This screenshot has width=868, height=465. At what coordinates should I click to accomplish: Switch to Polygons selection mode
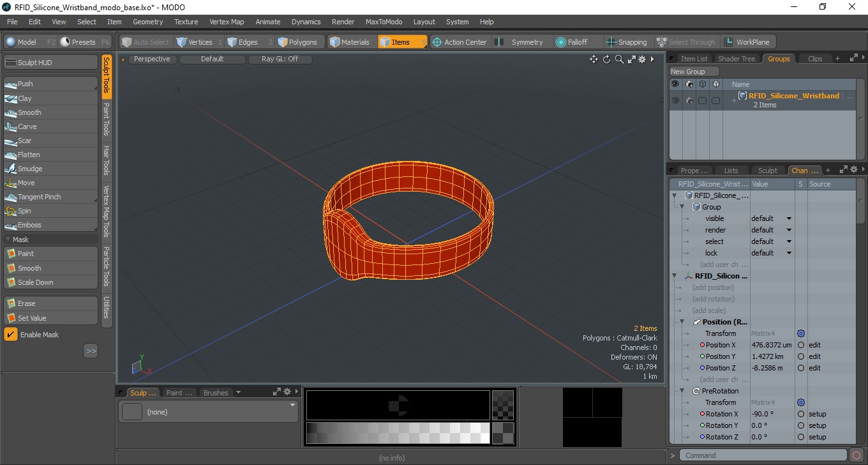coord(299,42)
